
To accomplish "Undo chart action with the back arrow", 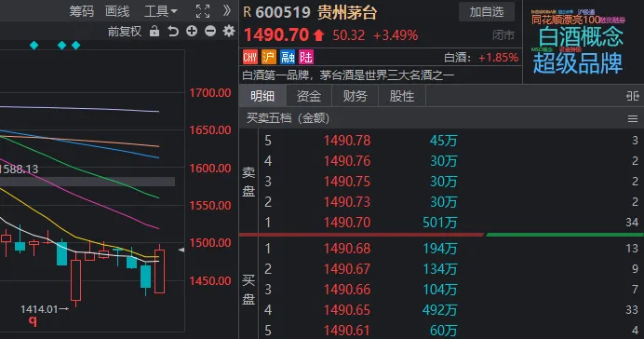I will click(173, 32).
